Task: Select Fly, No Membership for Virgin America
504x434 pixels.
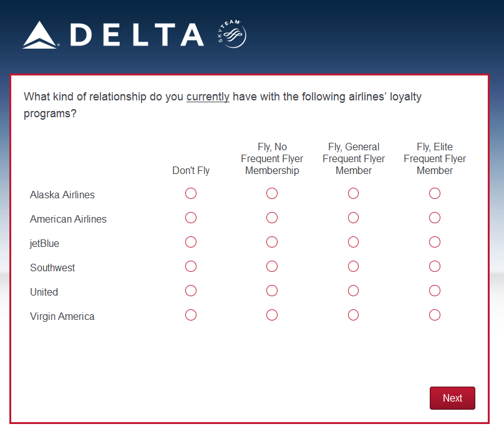Action: coord(272,315)
